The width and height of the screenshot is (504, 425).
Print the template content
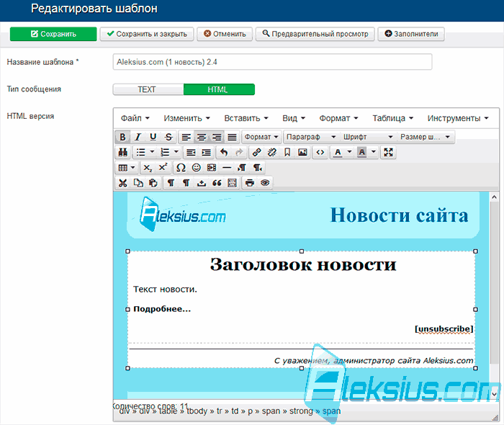coord(250,183)
